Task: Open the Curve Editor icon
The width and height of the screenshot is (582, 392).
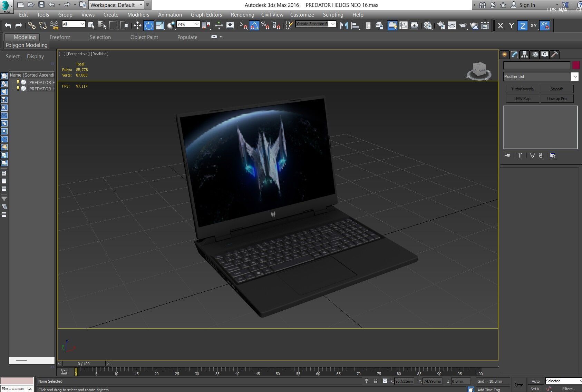Action: pyautogui.click(x=404, y=25)
